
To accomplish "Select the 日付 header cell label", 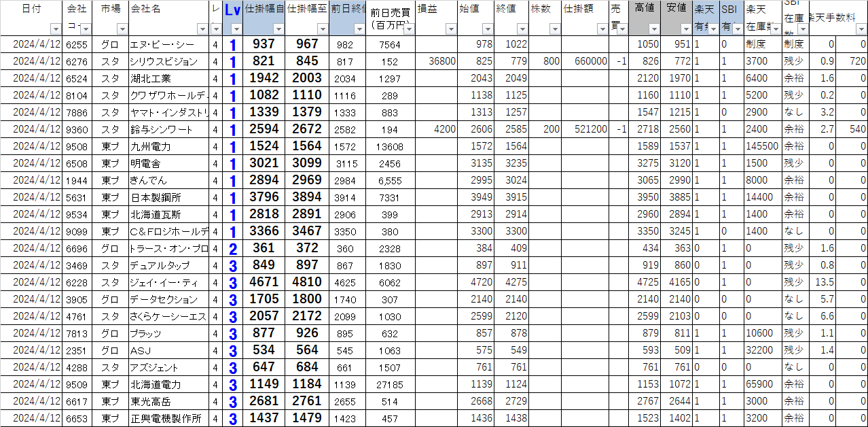I will coord(31,10).
